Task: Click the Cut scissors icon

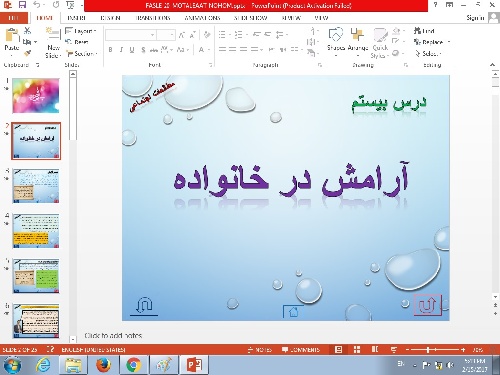Action: point(27,31)
